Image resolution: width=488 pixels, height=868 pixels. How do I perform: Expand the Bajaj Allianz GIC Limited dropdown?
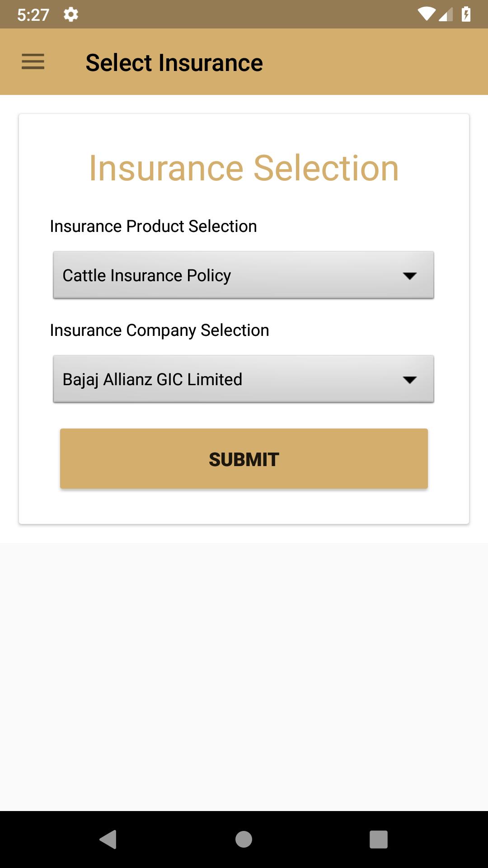(244, 379)
